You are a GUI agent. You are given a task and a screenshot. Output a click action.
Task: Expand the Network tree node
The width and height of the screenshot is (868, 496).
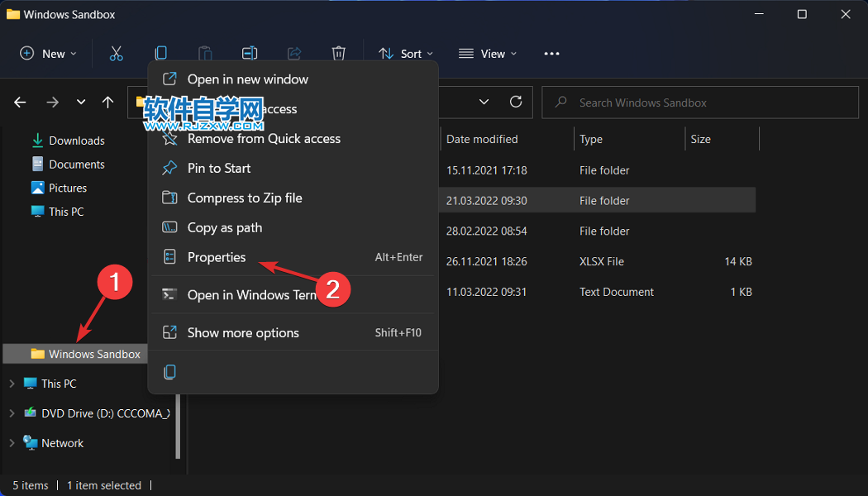point(12,443)
